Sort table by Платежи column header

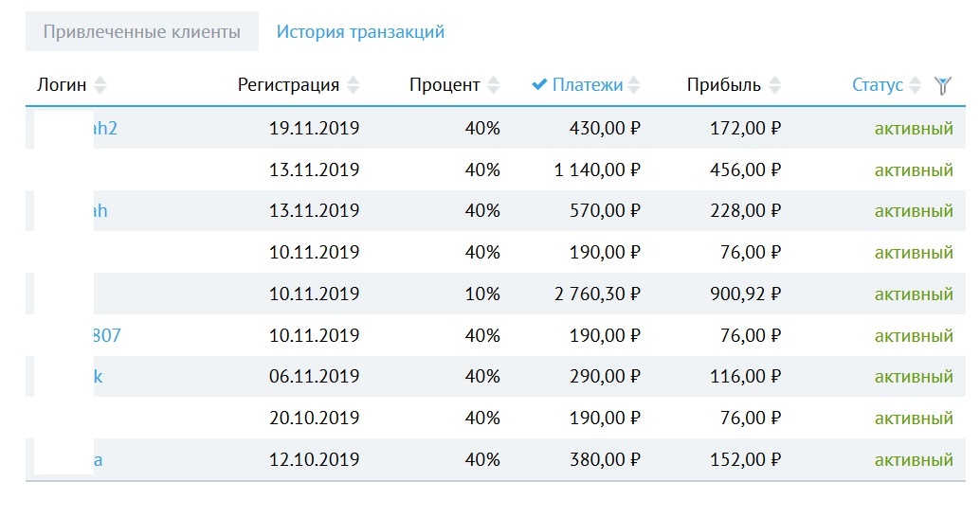[x=588, y=85]
